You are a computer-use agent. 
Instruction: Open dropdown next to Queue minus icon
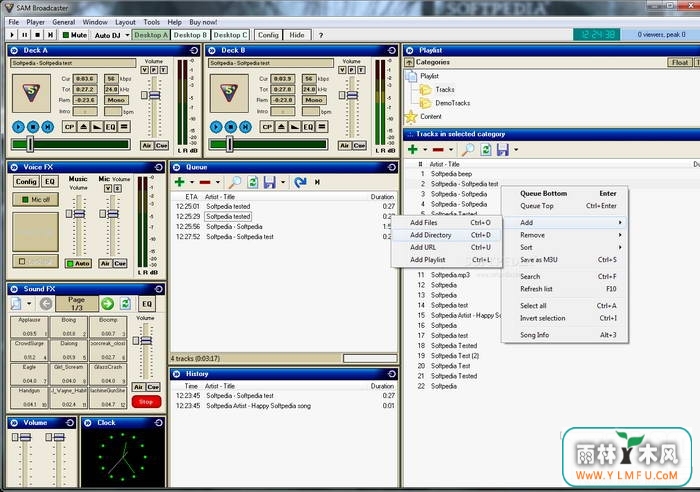[218, 182]
